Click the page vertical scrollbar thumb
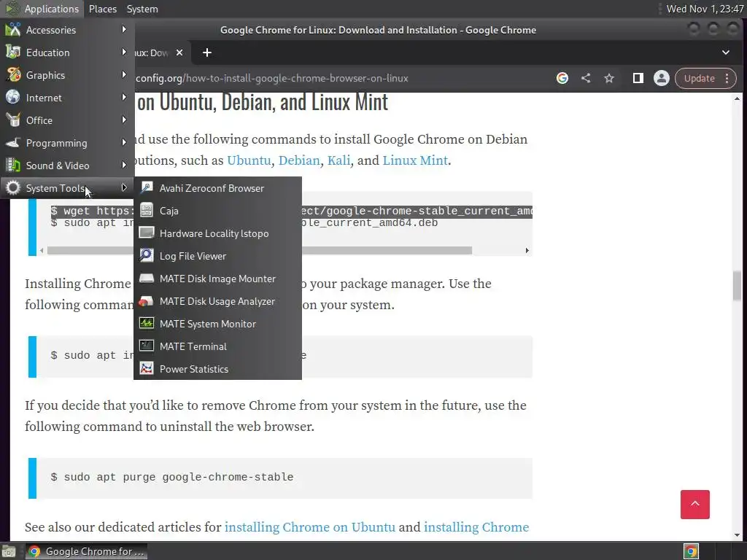The image size is (747, 560). point(737,286)
